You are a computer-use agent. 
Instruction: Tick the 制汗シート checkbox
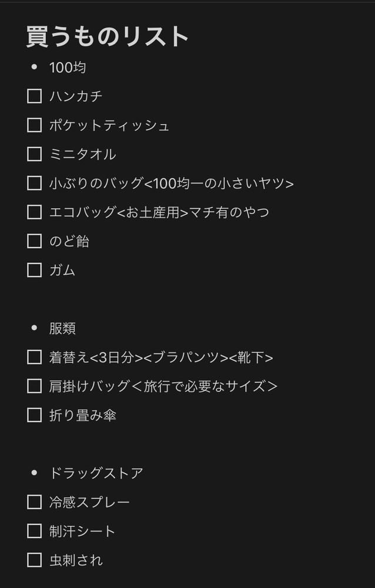pyautogui.click(x=34, y=531)
